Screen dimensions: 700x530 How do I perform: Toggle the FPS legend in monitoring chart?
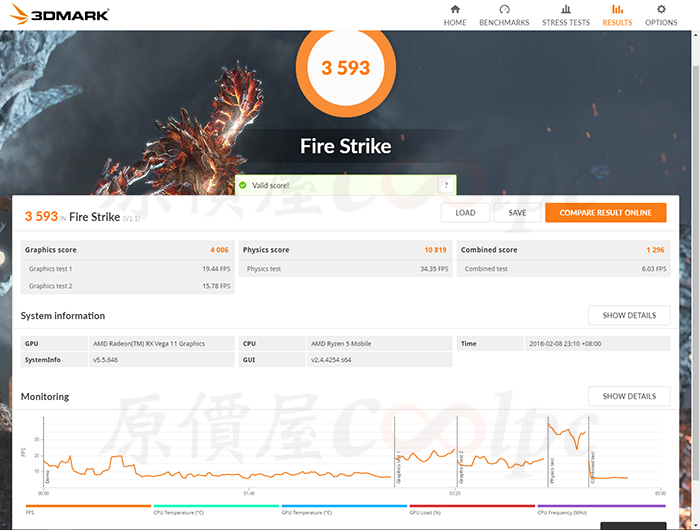point(32,511)
